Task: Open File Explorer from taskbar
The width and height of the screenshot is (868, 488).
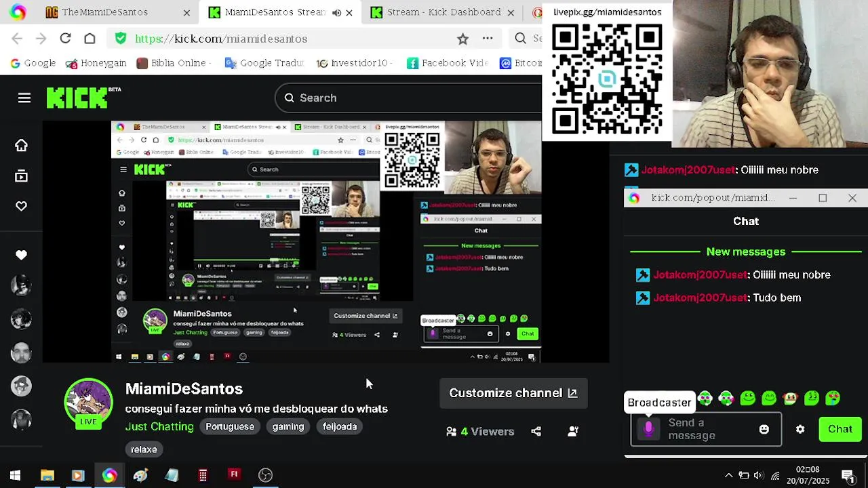Action: 47,475
